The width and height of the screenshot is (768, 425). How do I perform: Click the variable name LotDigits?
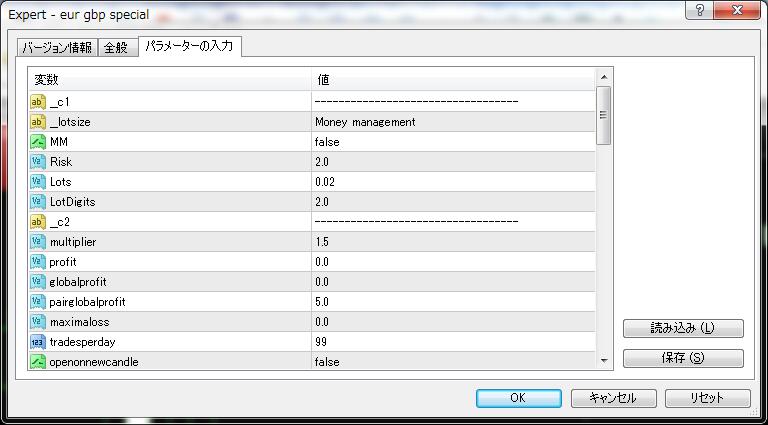tap(72, 202)
